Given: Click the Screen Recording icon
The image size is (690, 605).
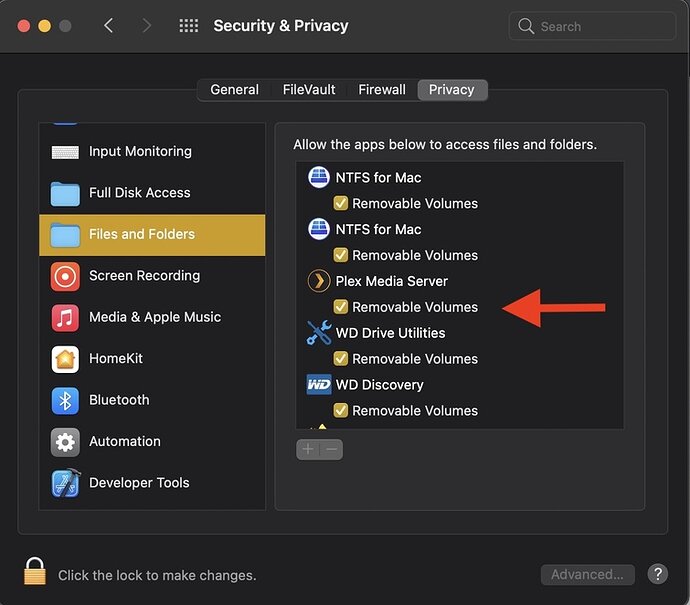Looking at the screenshot, I should coord(65,277).
